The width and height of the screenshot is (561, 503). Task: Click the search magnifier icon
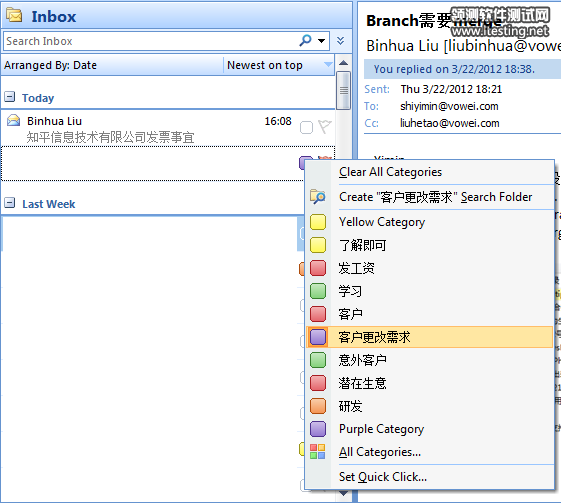click(305, 40)
